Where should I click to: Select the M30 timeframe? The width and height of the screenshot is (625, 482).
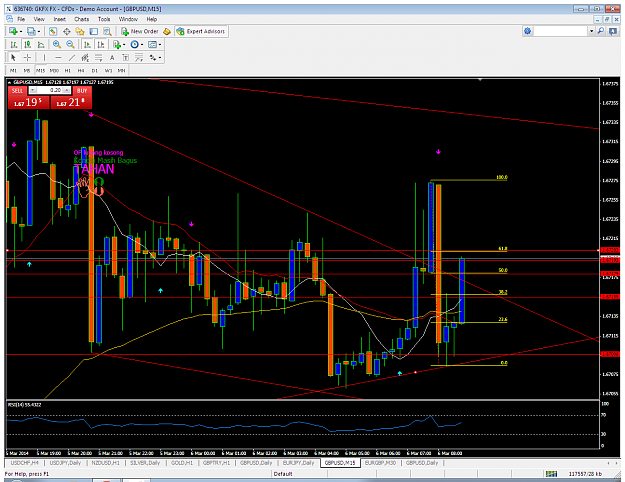tap(54, 71)
